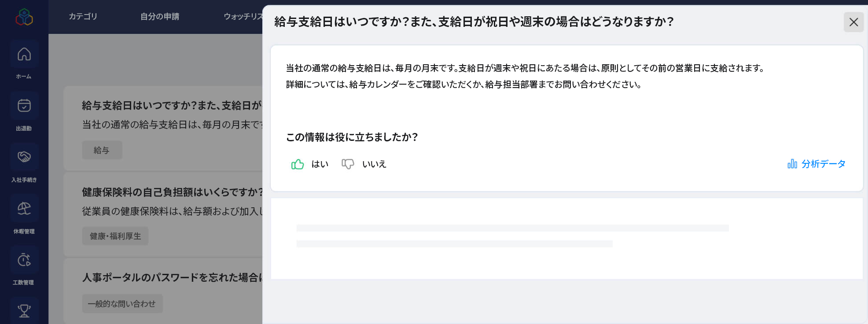Select the 出退勤 attendance calendar icon
868x324 pixels.
pos(24,106)
